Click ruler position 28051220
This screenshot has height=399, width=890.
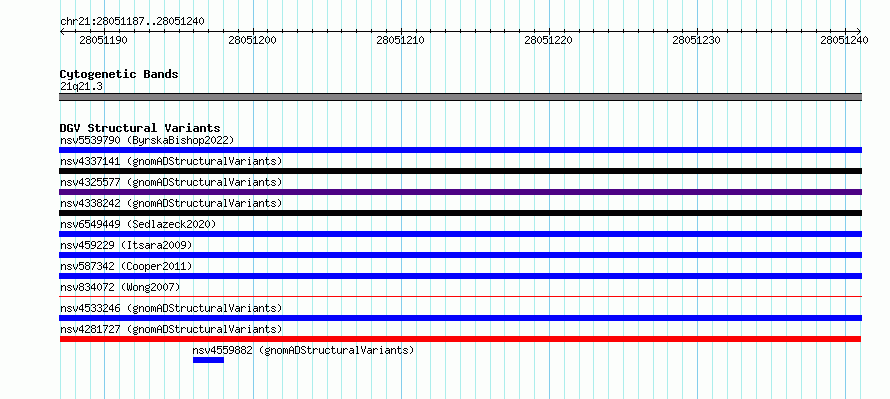click(x=548, y=40)
